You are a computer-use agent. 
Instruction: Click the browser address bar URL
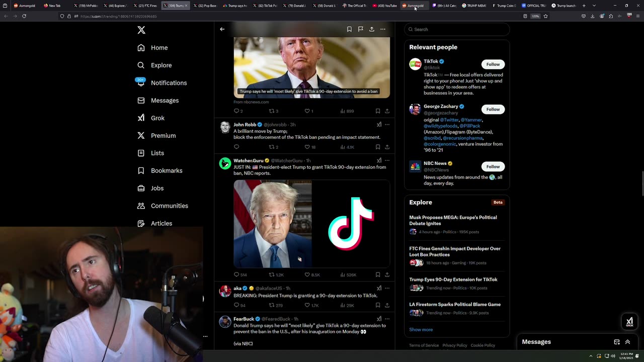pos(118,16)
